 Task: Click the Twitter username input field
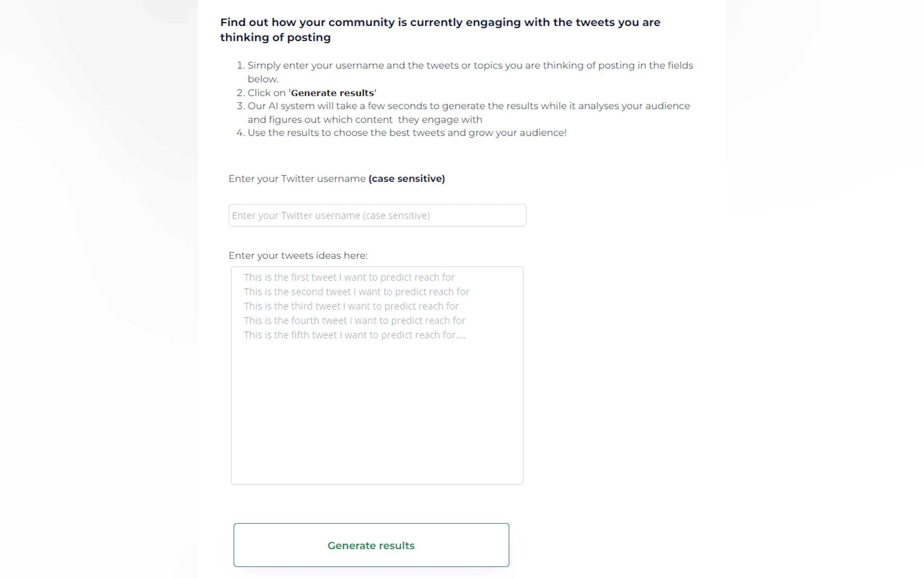tap(377, 215)
